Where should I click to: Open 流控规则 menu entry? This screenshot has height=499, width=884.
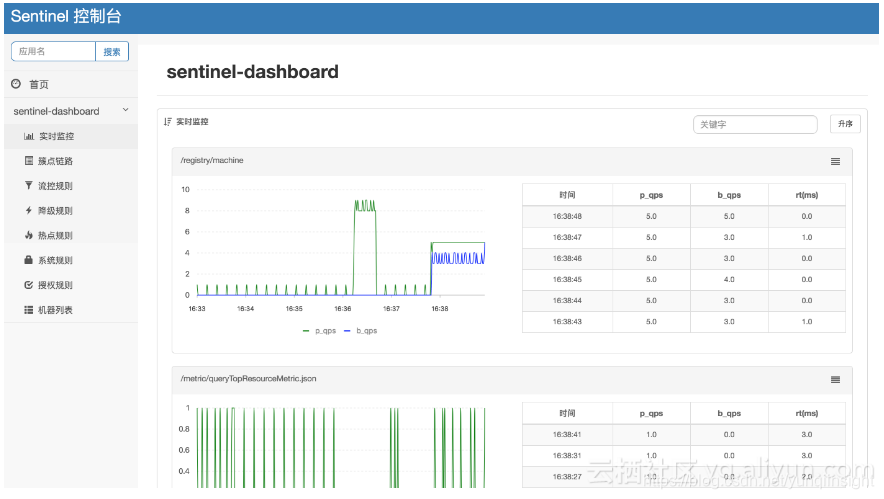[70, 186]
